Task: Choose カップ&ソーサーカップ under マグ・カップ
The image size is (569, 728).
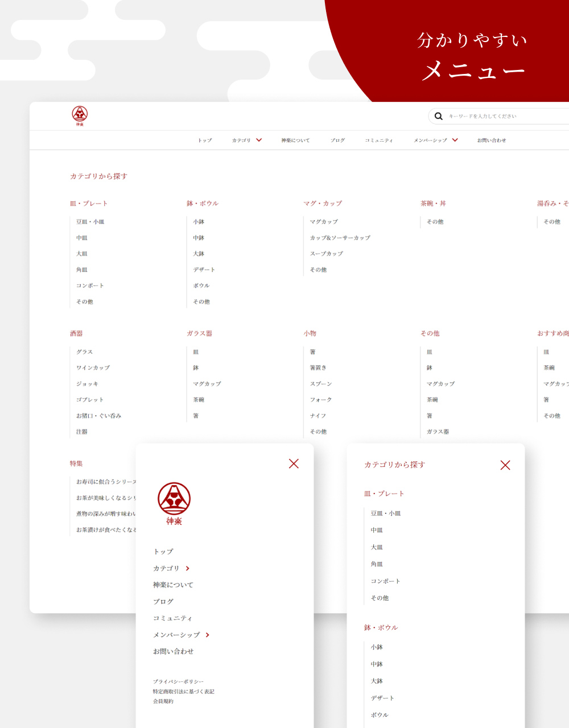Action: point(340,238)
